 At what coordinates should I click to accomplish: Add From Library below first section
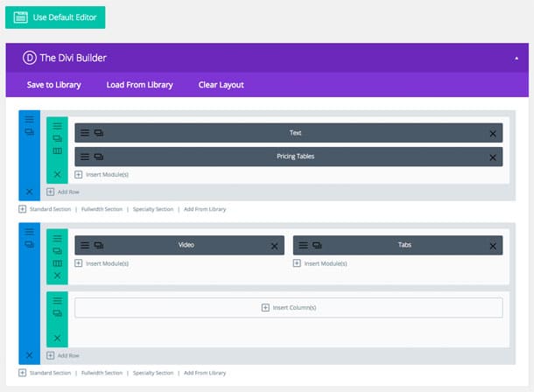205,209
